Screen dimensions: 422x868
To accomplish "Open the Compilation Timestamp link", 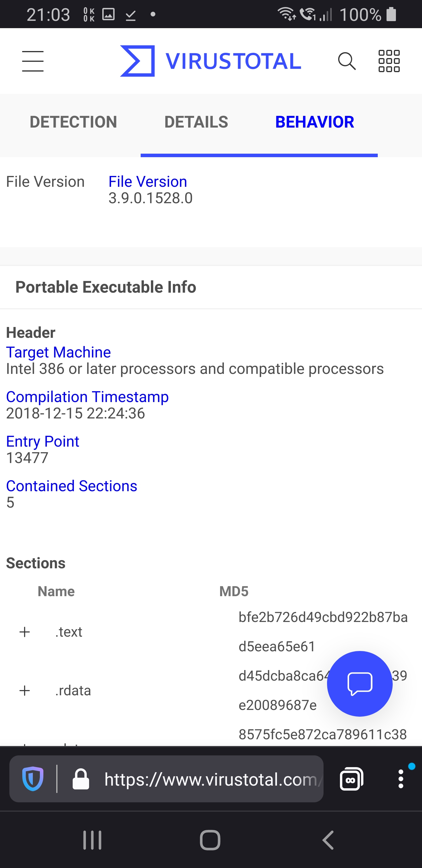I will tap(87, 396).
